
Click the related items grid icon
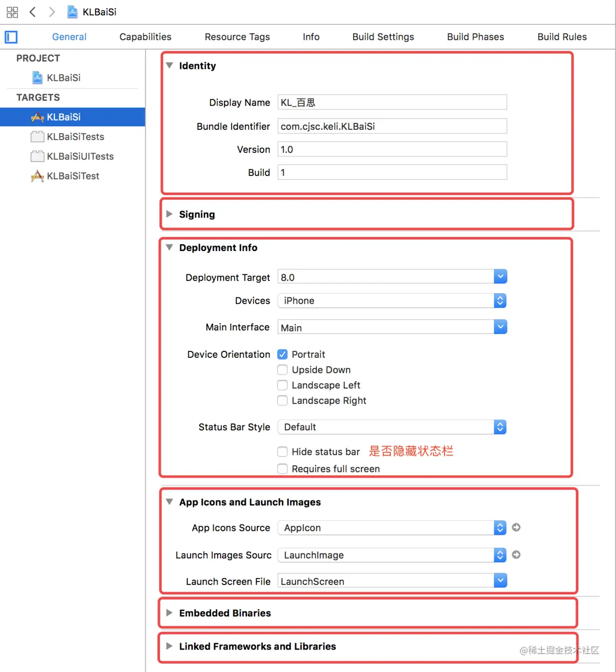12,12
